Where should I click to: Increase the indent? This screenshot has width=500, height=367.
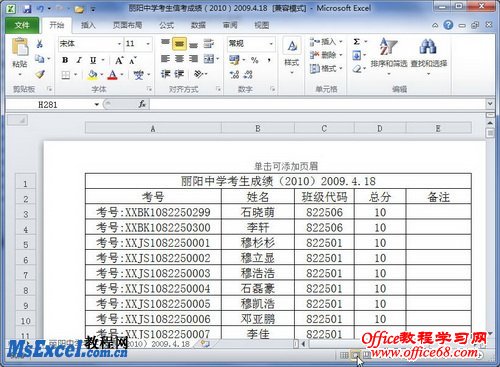[179, 74]
